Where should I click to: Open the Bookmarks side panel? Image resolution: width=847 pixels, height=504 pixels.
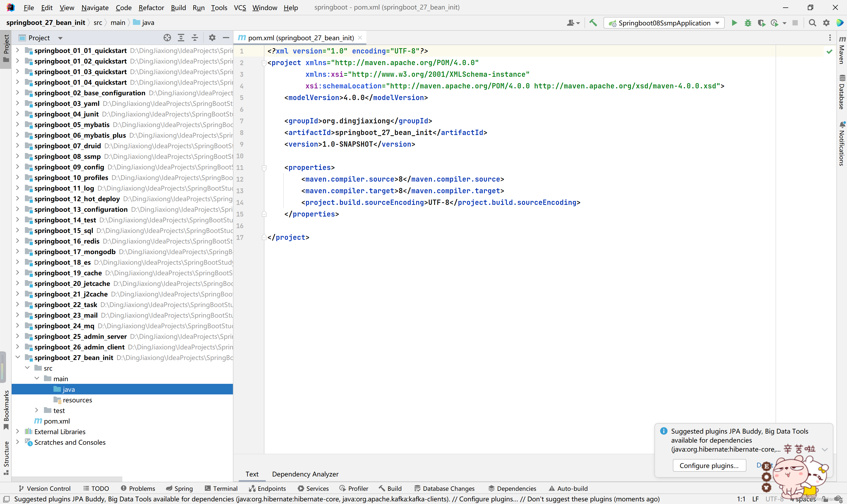coord(6,410)
